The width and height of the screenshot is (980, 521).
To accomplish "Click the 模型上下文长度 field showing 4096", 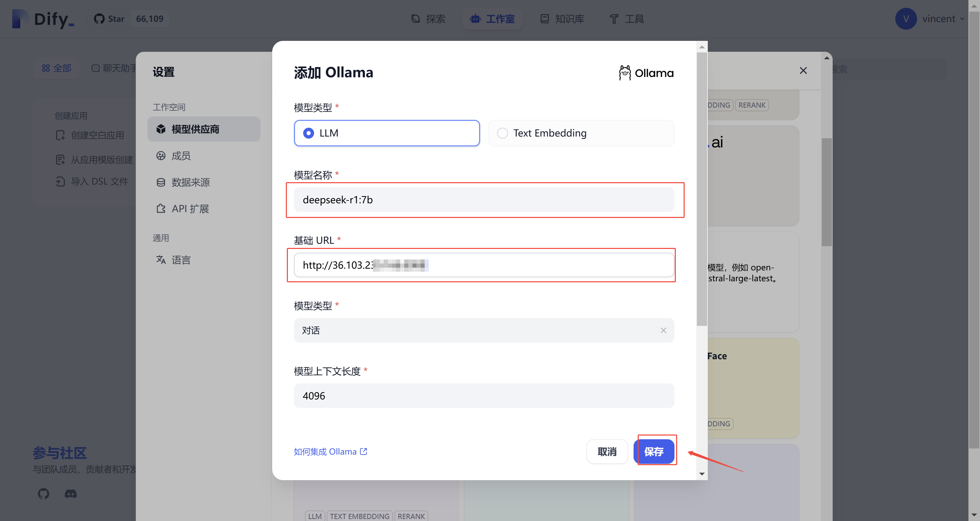I will [484, 396].
